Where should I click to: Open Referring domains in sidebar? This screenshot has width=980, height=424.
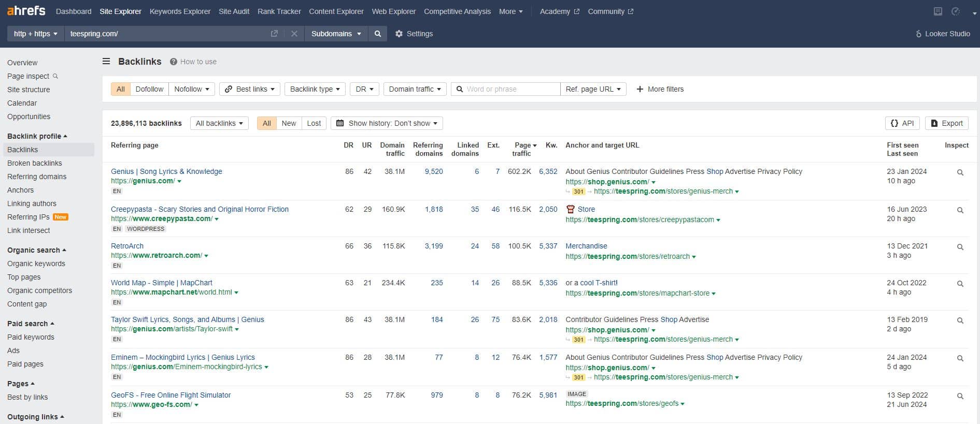point(37,177)
